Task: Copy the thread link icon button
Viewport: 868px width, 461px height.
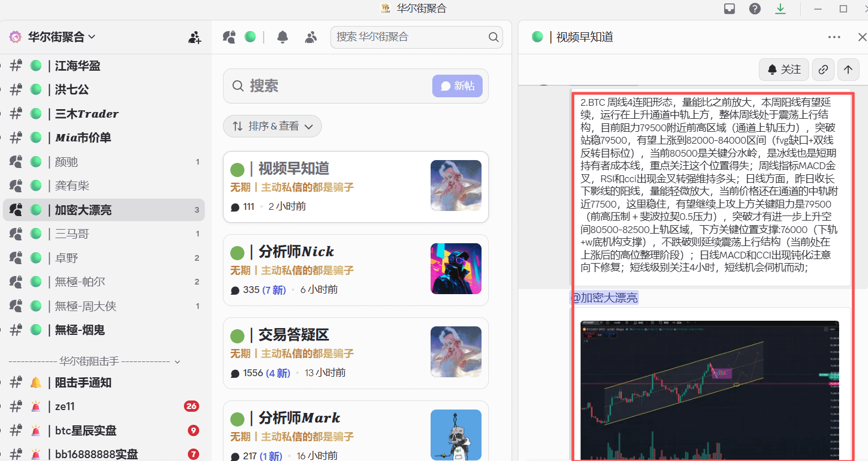Action: pyautogui.click(x=823, y=70)
